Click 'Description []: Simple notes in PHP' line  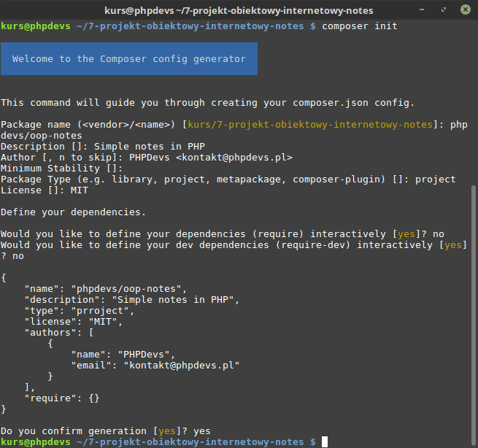(103, 147)
